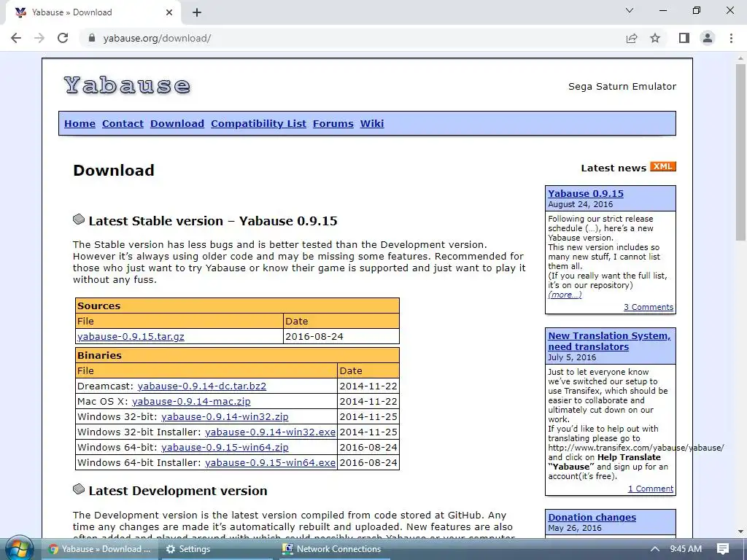Click the (more...) news link
Screen dimensions: 747x560
pyautogui.click(x=565, y=295)
